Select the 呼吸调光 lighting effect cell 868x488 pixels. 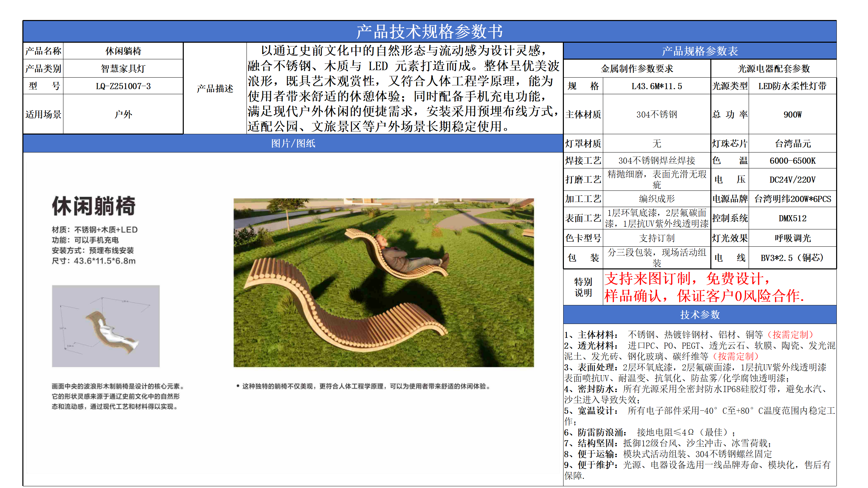(x=792, y=238)
